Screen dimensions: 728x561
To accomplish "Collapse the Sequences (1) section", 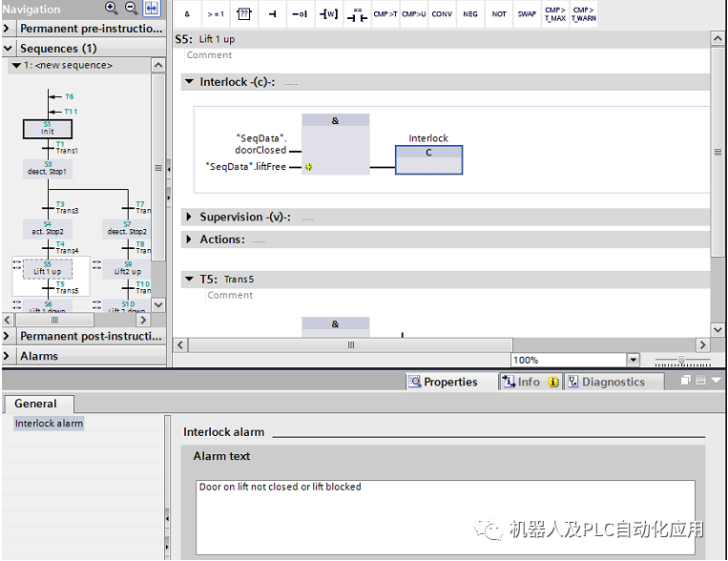I will click(8, 49).
